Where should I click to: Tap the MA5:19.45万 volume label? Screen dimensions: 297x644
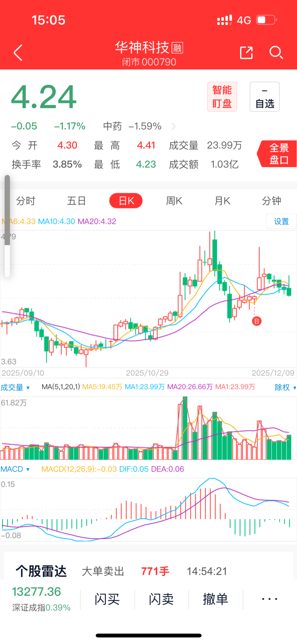102,387
